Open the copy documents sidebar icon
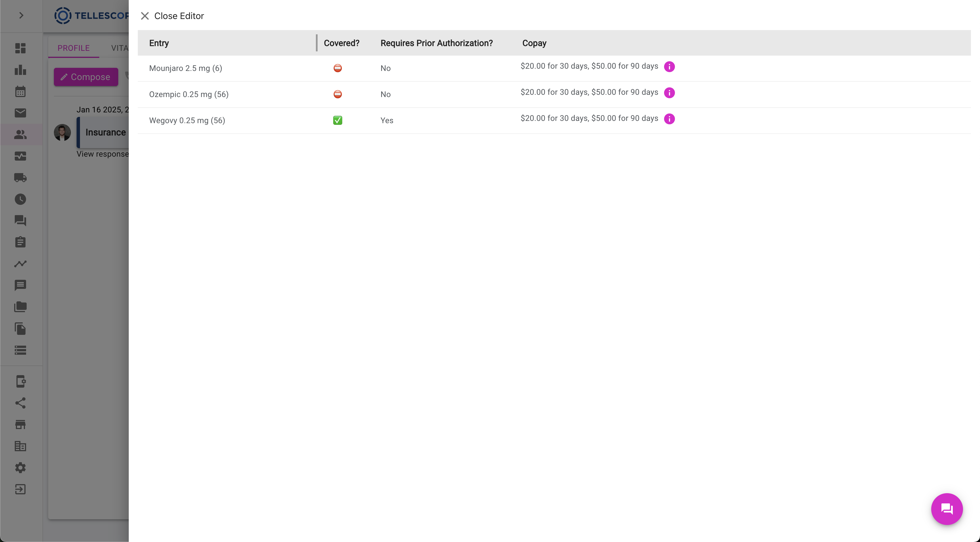Image resolution: width=980 pixels, height=542 pixels. click(x=20, y=329)
